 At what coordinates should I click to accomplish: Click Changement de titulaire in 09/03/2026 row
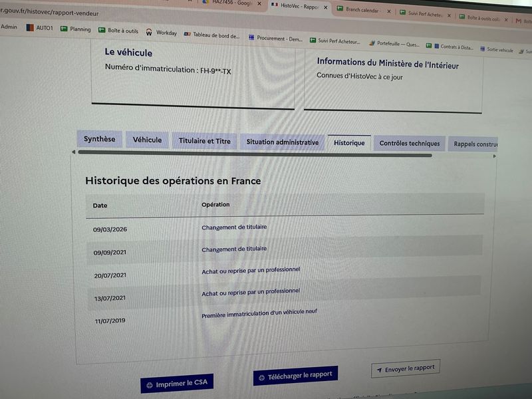tap(234, 227)
